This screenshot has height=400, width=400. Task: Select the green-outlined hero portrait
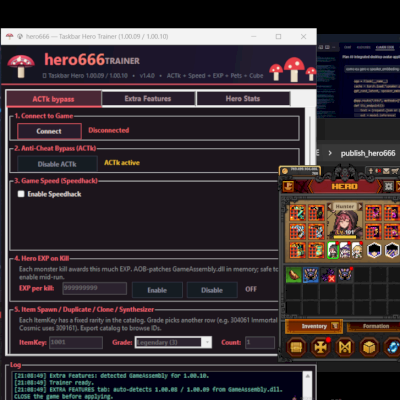(x=333, y=250)
